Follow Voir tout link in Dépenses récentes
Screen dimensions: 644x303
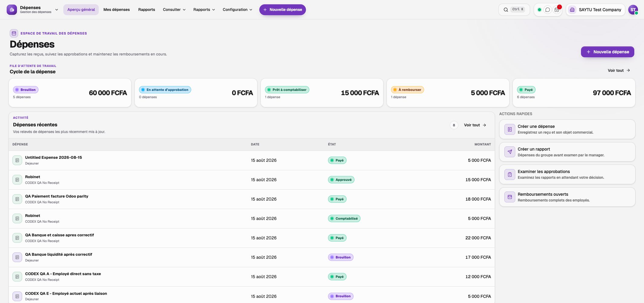click(x=475, y=125)
